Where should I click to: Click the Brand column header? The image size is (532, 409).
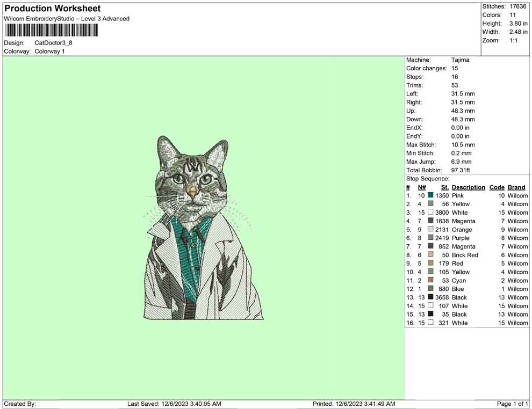[516, 187]
